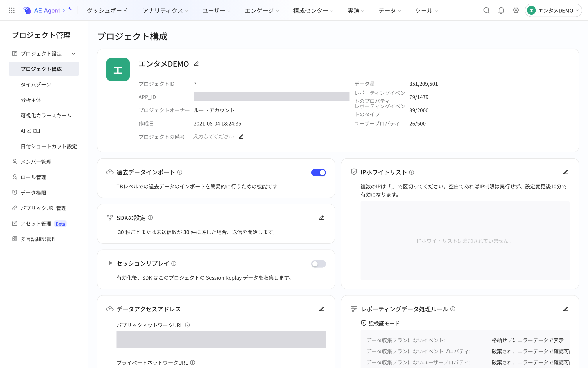Go to ダッシュボード in top navigation
This screenshot has height=368, width=588.
click(x=107, y=10)
